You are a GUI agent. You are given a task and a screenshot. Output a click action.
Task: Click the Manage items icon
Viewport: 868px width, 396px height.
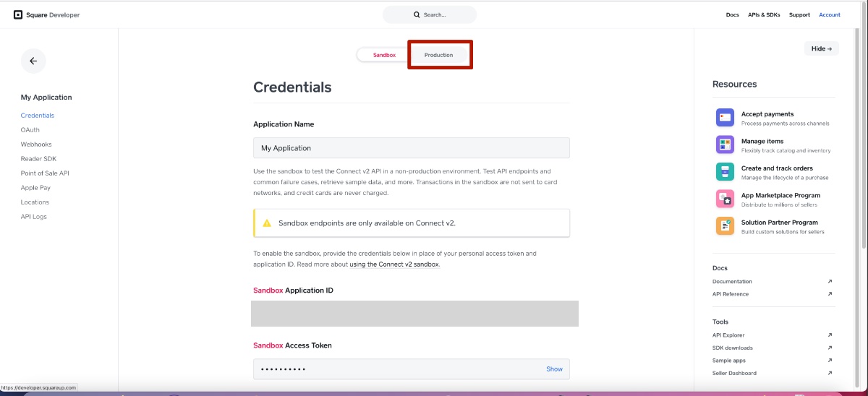725,145
